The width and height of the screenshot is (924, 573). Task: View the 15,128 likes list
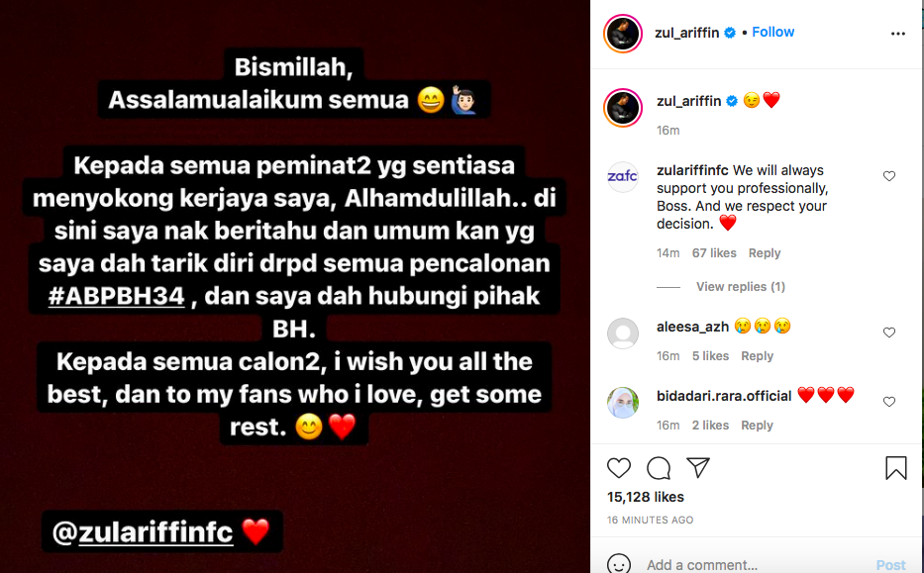pyautogui.click(x=646, y=497)
